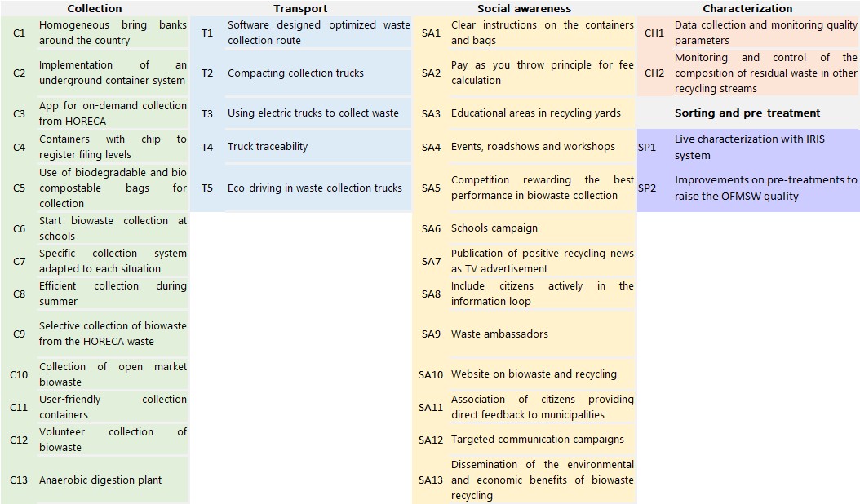Select the Schools campaign row

(494, 228)
